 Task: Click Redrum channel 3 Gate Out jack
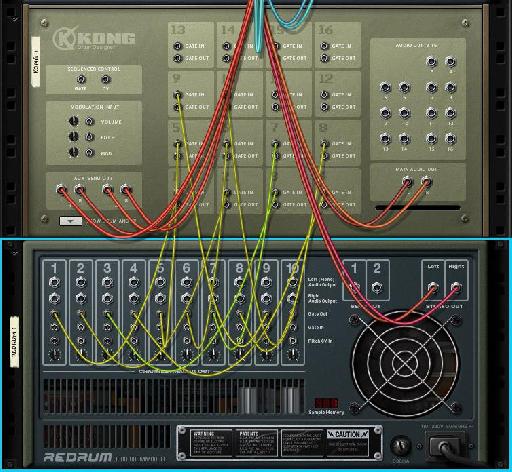pyautogui.click(x=107, y=313)
